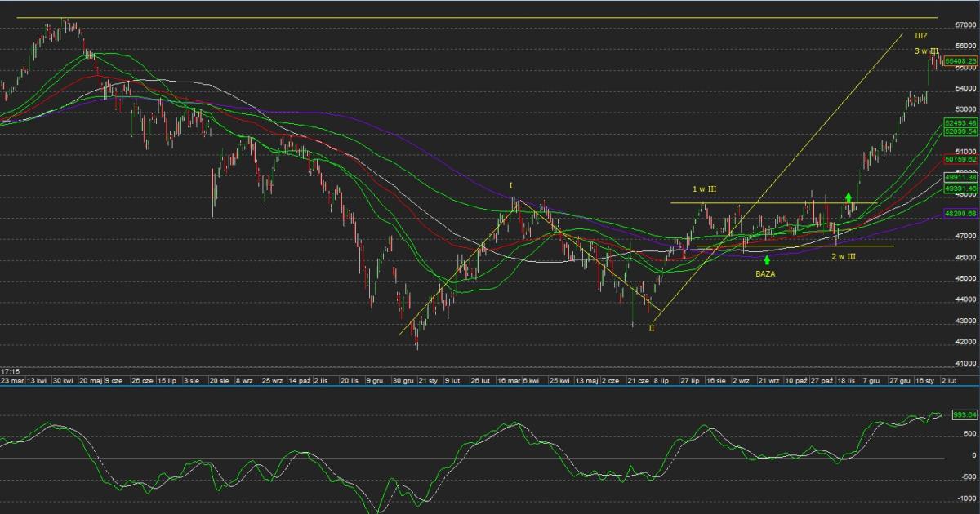Screen dimensions: 980x514
Task: Select the wave 'II' label at the low
Action: [652, 328]
